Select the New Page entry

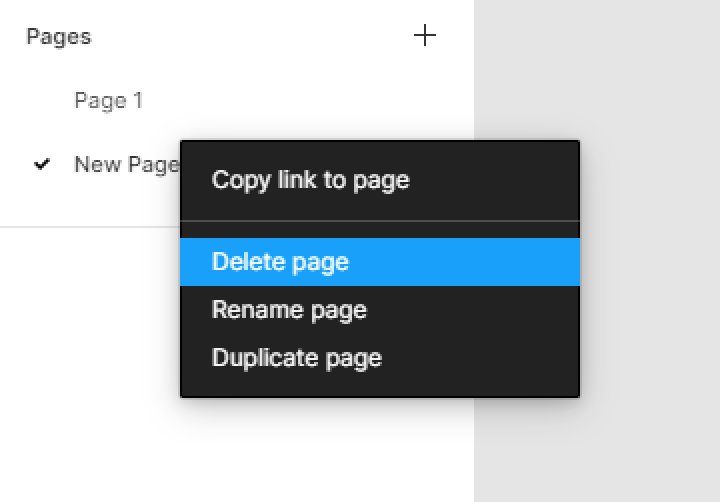click(125, 164)
